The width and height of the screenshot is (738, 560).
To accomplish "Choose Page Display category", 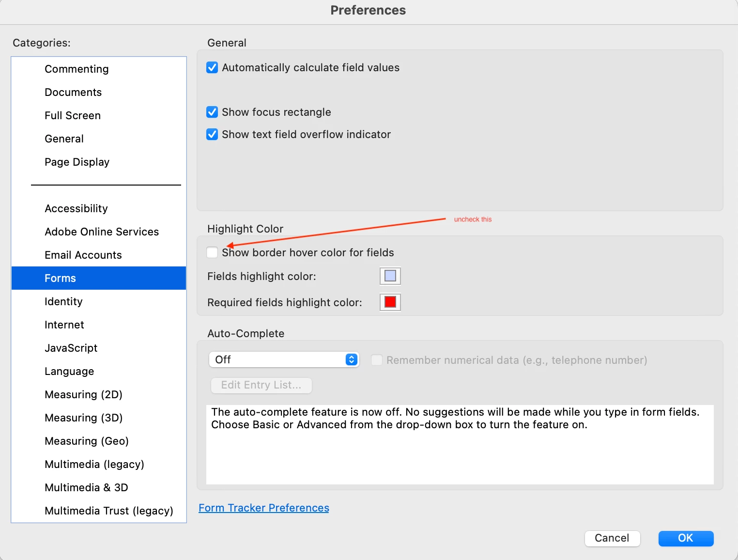I will [x=77, y=162].
